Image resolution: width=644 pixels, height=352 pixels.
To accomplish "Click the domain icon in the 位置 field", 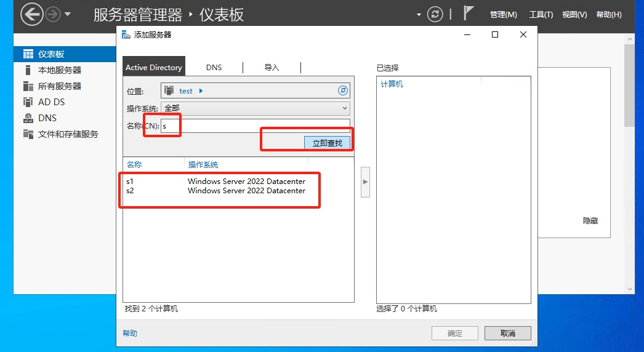I will click(x=169, y=90).
